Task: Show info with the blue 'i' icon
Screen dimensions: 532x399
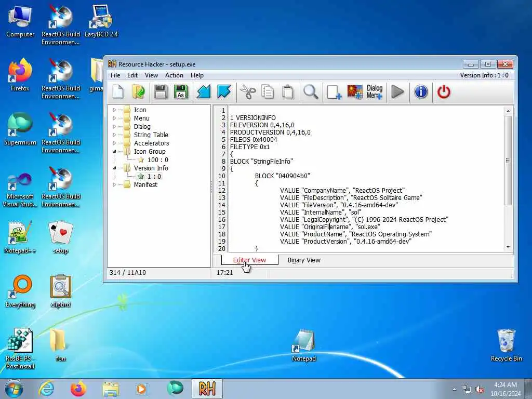Action: click(421, 92)
